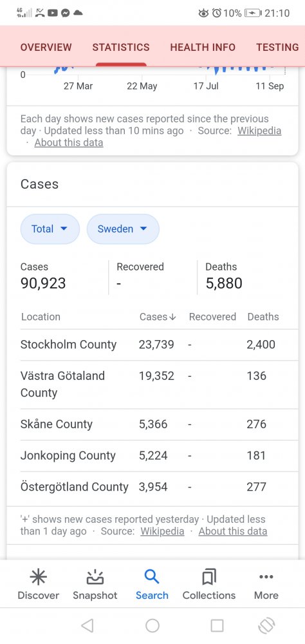The height and width of the screenshot is (644, 305).
Task: Sort by the Cases column header
Action: (x=158, y=317)
